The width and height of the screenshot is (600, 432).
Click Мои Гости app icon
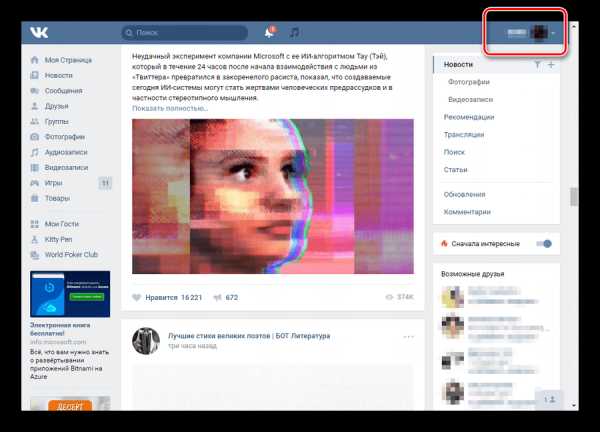click(x=34, y=224)
